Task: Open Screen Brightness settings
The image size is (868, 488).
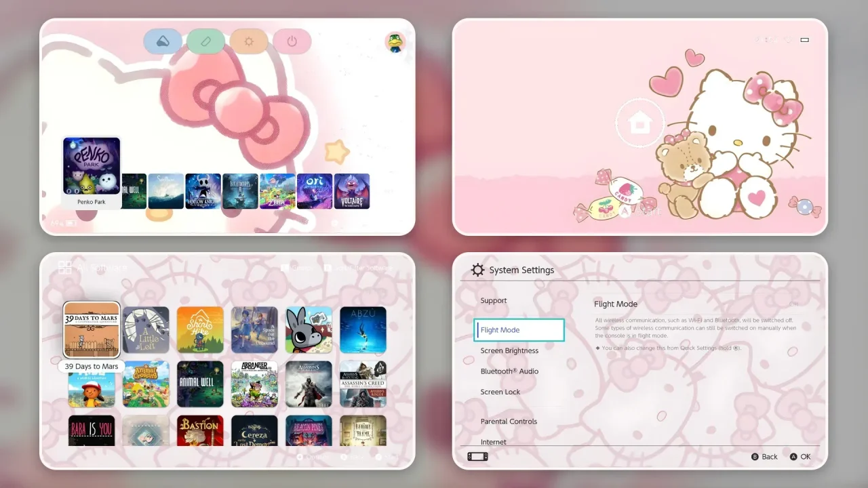Action: pos(509,351)
